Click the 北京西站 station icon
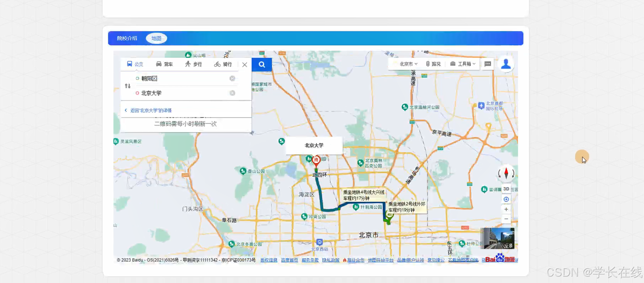The height and width of the screenshot is (283, 644). [319, 242]
